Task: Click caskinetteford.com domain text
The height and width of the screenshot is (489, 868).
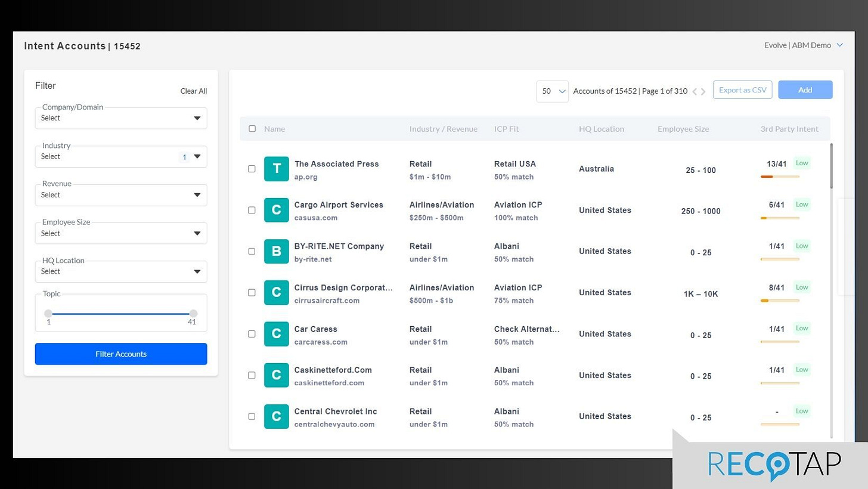Action: [329, 383]
